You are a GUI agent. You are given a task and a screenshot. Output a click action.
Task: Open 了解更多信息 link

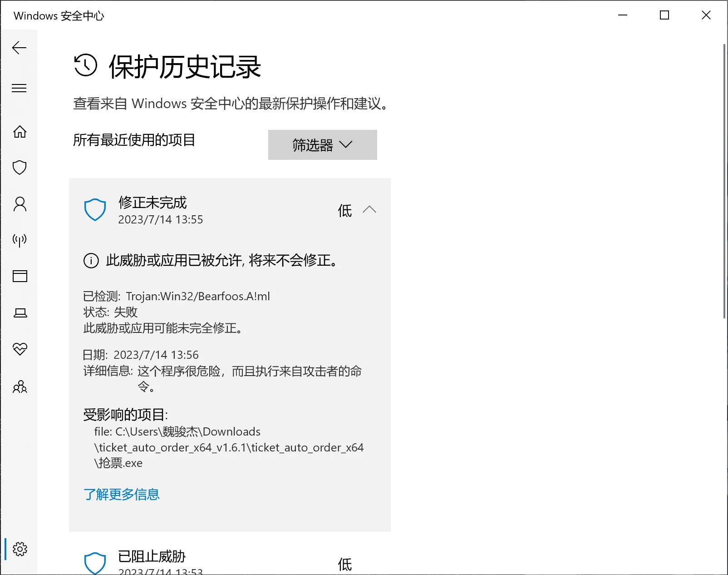pos(121,494)
